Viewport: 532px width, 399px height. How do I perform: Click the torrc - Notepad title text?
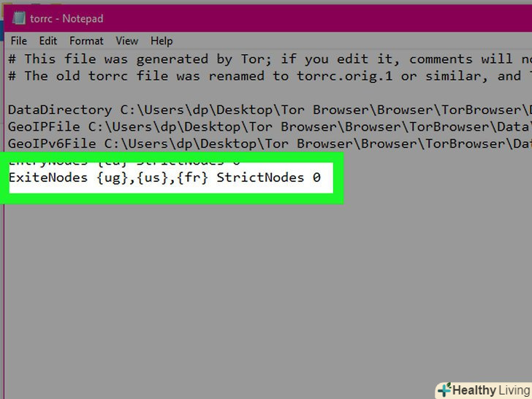tap(66, 18)
